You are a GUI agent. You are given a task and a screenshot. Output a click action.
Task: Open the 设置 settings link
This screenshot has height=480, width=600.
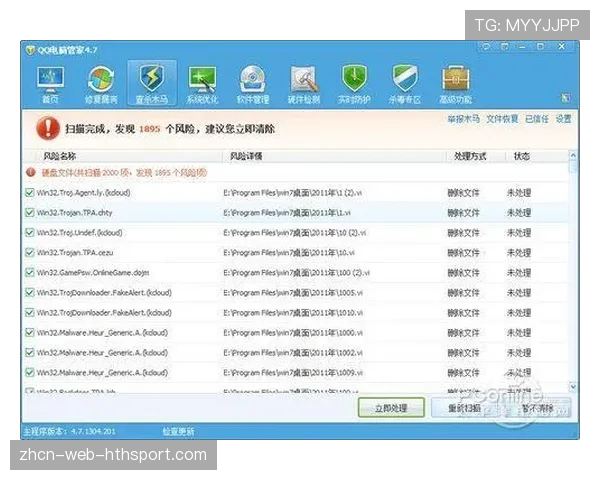click(563, 119)
